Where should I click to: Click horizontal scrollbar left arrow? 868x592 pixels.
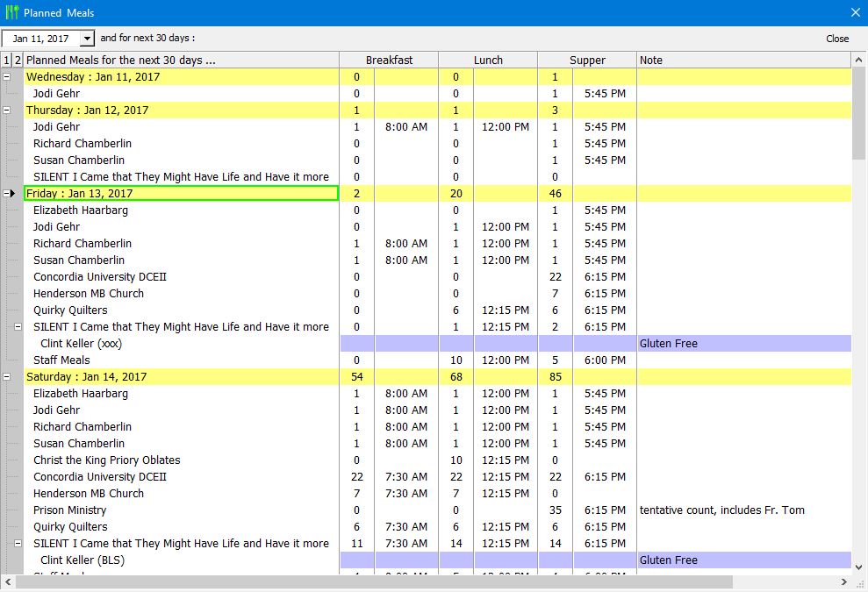pyautogui.click(x=8, y=581)
